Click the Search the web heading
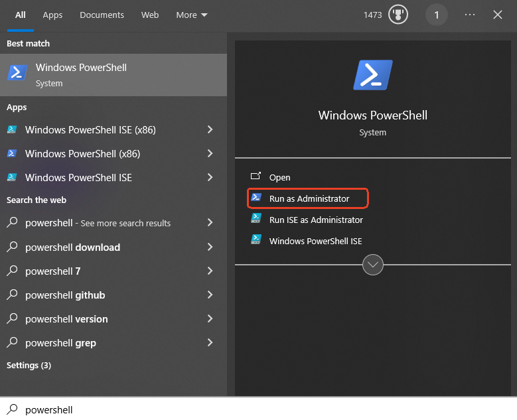 (x=37, y=200)
